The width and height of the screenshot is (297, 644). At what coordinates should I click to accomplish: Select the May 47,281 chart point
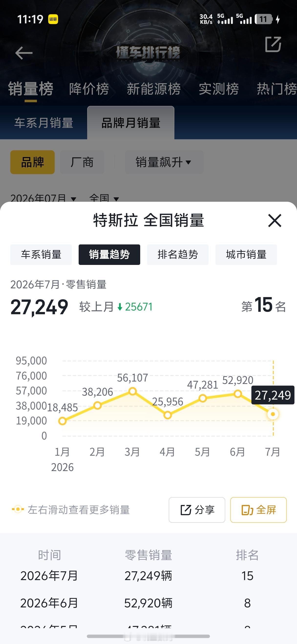point(202,398)
